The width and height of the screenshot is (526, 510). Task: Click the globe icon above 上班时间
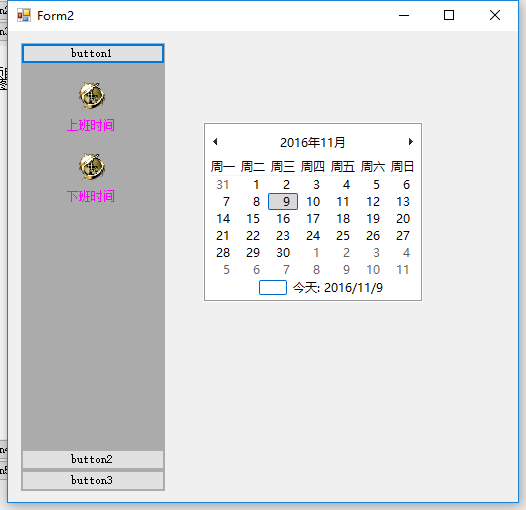tap(92, 96)
